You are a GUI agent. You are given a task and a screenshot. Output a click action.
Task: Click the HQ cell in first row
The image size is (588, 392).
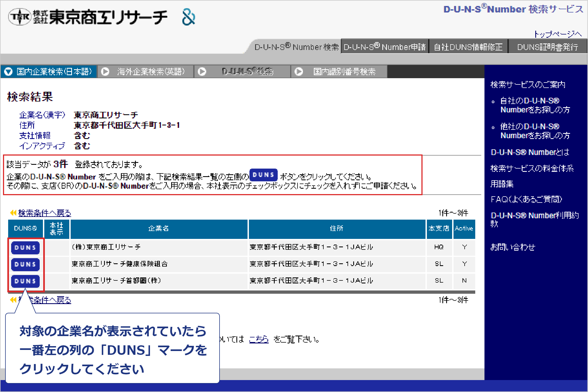tap(439, 247)
